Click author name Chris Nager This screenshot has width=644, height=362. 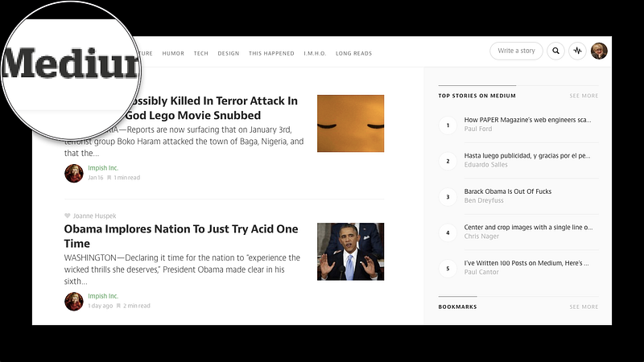[481, 236]
